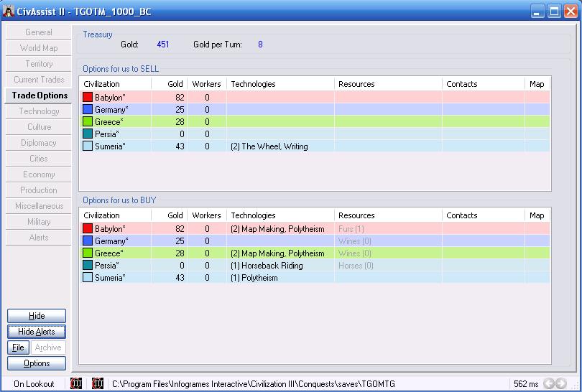This screenshot has width=582, height=392.
Task: Click Babylon's red swatch in SELL list
Action: point(88,97)
